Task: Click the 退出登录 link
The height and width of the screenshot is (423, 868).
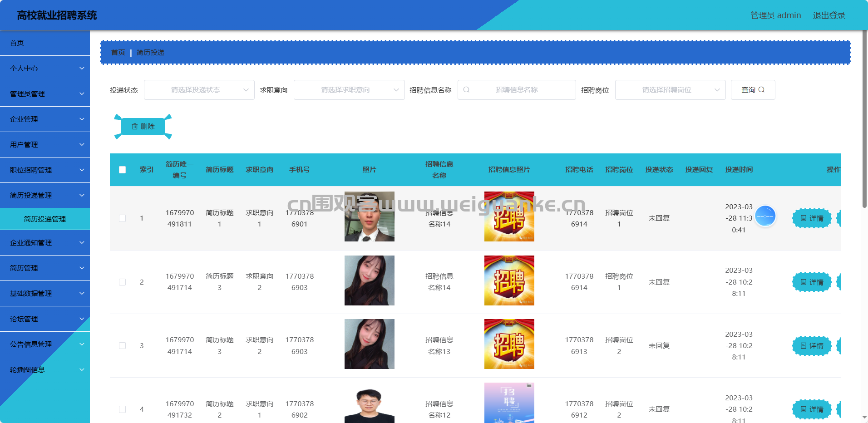Action: tap(829, 15)
